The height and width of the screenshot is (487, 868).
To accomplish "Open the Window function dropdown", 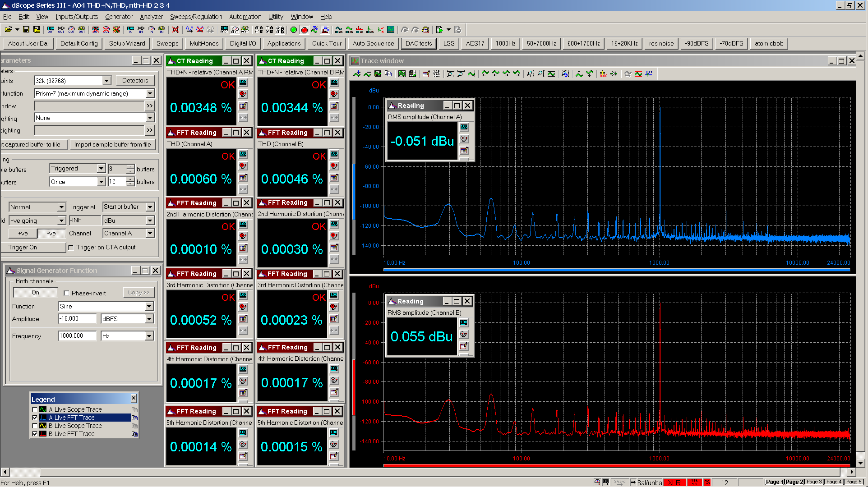I will tap(150, 93).
